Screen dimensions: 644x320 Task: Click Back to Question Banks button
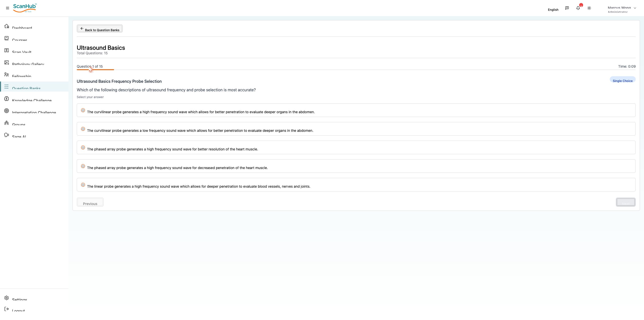100,28
